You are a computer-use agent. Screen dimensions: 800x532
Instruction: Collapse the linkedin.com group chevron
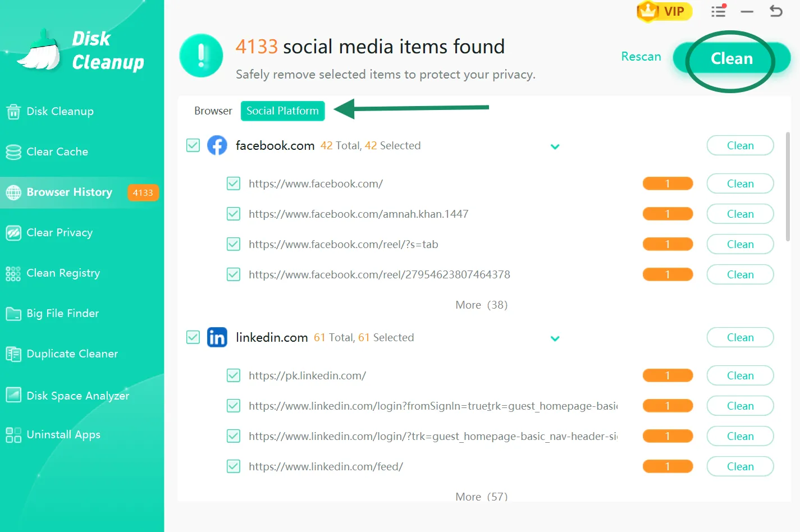[555, 338]
